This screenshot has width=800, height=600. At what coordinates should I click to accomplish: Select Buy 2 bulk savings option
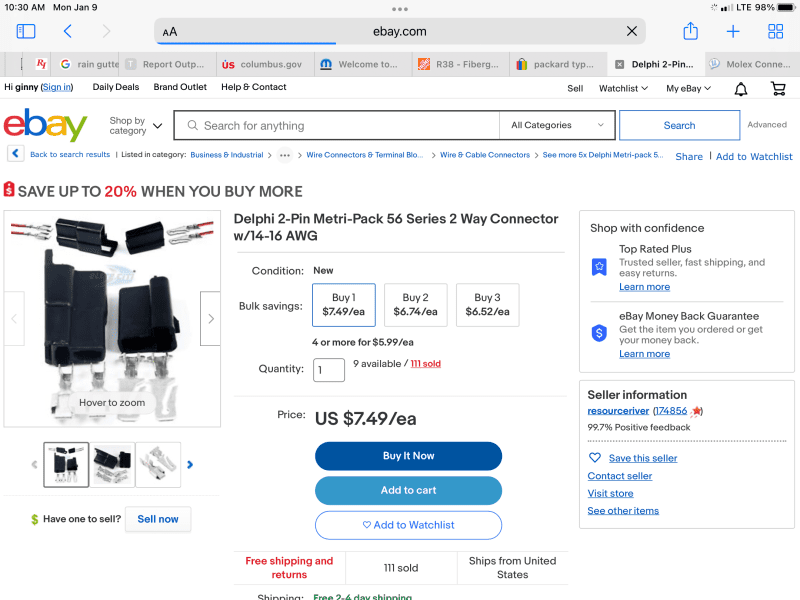click(416, 305)
